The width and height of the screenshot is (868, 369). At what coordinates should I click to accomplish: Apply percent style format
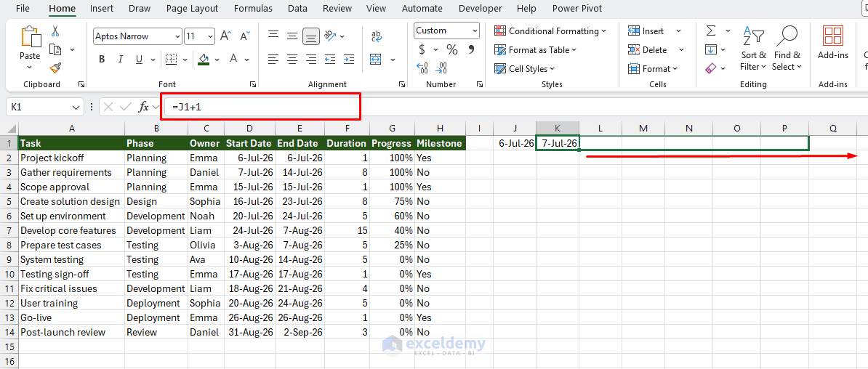pyautogui.click(x=452, y=50)
